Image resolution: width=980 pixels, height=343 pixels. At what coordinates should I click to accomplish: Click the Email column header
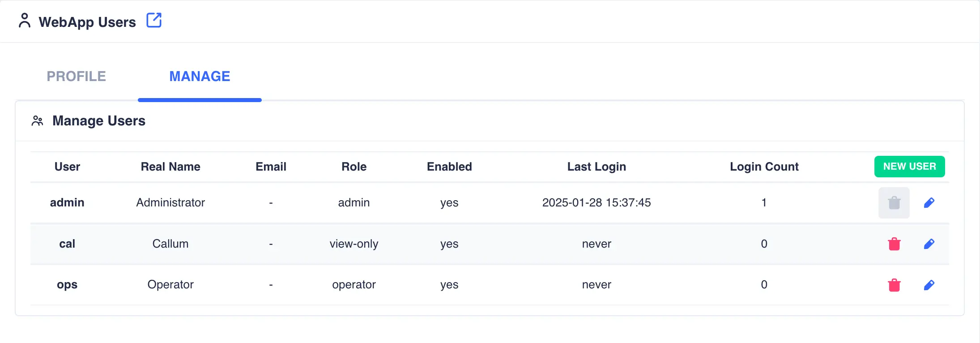click(x=270, y=166)
